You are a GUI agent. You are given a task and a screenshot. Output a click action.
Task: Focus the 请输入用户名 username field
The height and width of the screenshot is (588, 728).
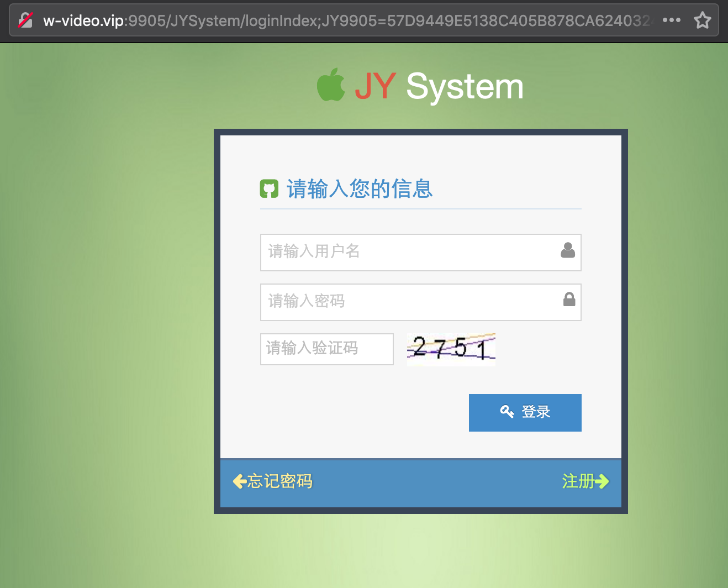click(420, 253)
